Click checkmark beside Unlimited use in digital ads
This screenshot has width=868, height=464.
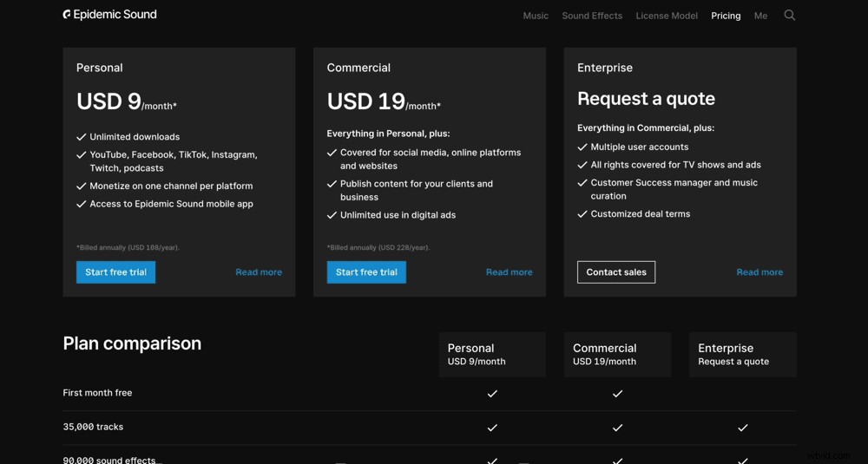tap(332, 215)
